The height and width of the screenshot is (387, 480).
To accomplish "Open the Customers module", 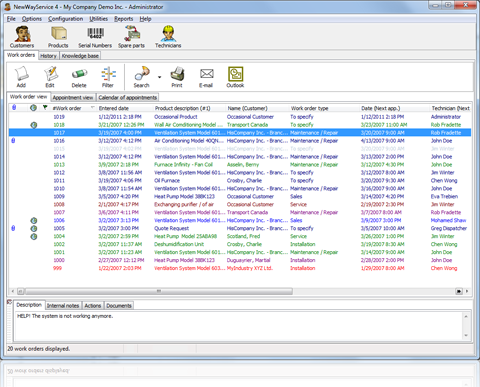I will (x=22, y=37).
